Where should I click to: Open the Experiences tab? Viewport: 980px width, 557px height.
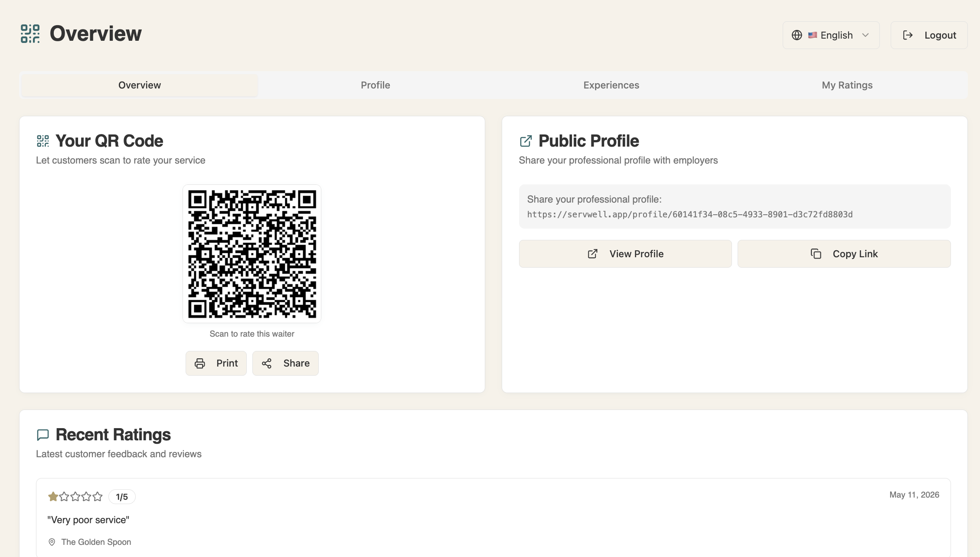click(611, 85)
